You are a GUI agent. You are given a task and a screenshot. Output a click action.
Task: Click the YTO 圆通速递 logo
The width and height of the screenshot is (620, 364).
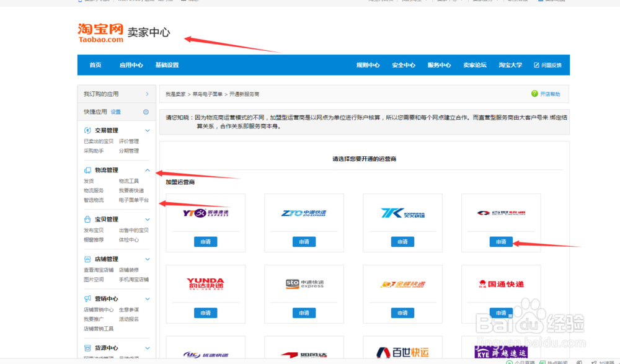click(x=206, y=213)
